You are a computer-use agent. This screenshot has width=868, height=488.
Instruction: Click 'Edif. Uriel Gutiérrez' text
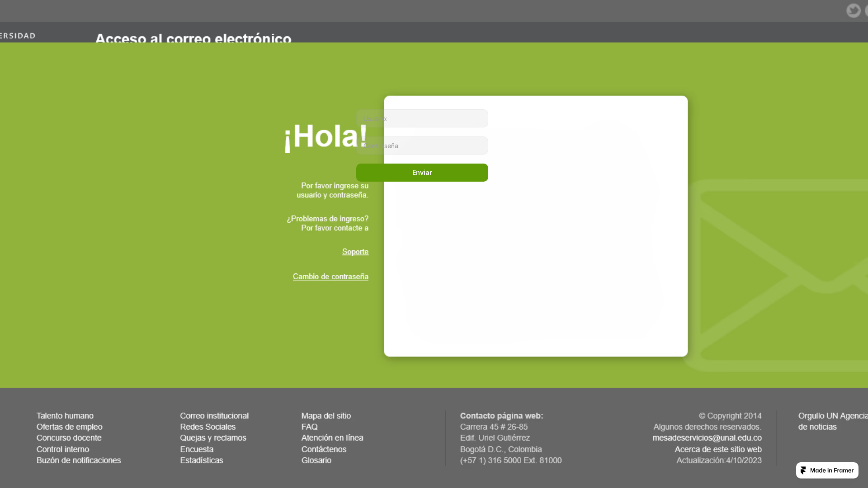click(x=495, y=438)
